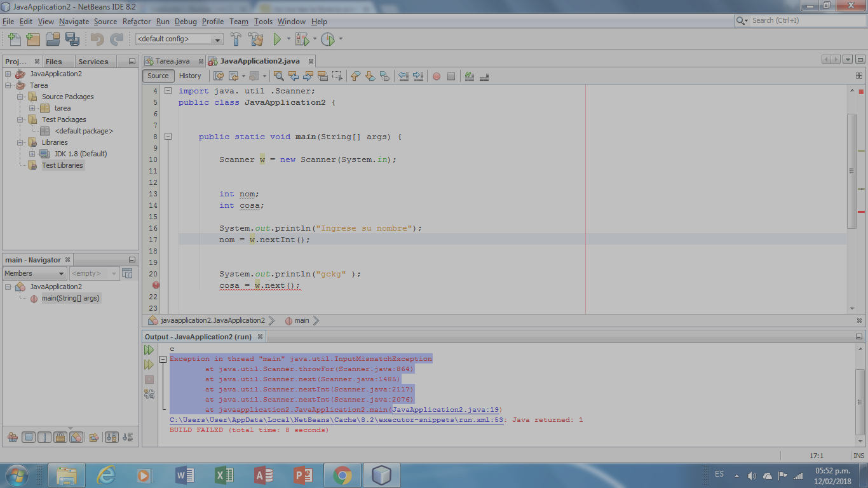This screenshot has height=488, width=868.
Task: Open Microsoft Word from the taskbar
Action: (184, 475)
